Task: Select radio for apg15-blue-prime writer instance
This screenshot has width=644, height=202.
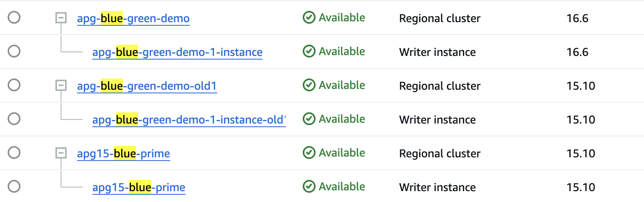Action: click(14, 187)
